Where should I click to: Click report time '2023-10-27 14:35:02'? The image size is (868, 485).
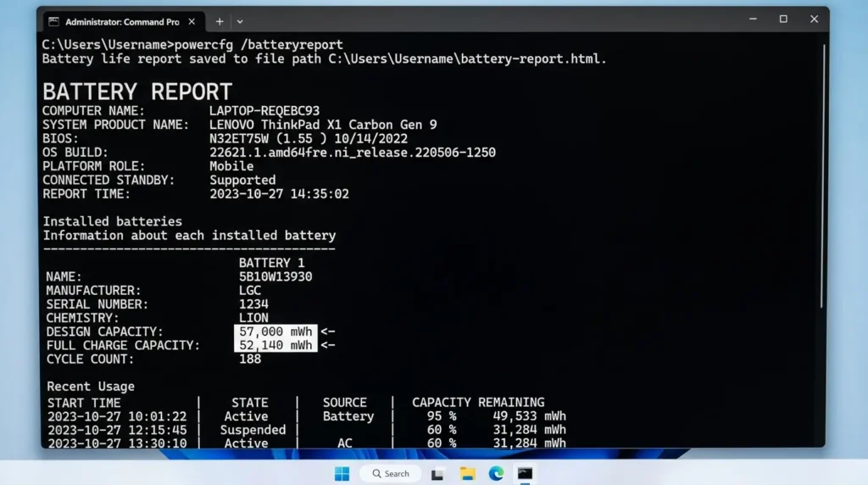pyautogui.click(x=279, y=194)
